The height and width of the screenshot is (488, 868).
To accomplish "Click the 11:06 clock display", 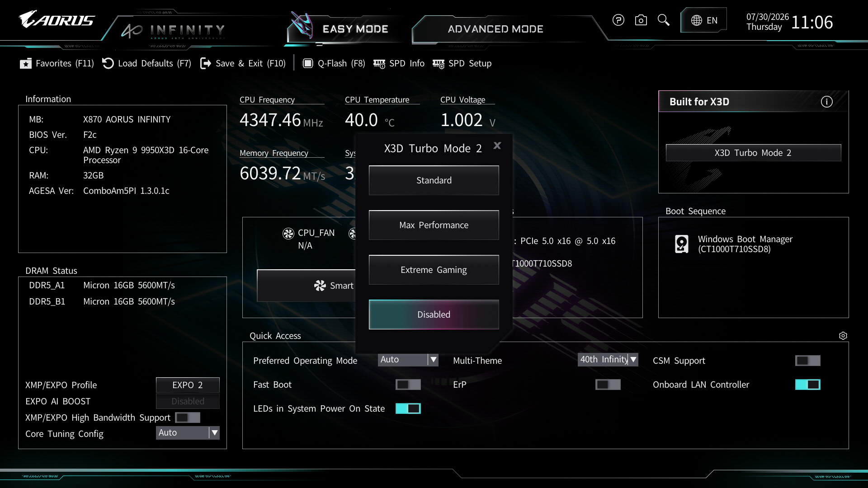I will pos(812,22).
